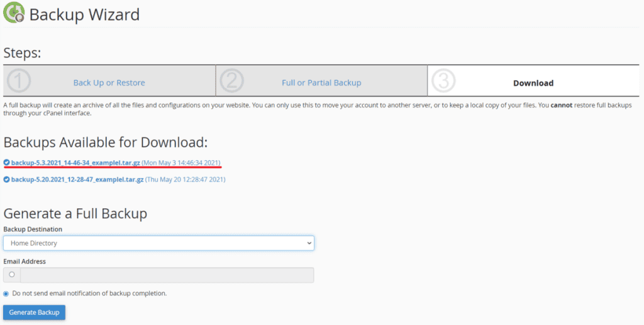This screenshot has width=644, height=325.
Task: Click the Steps: heading
Action: click(22, 53)
